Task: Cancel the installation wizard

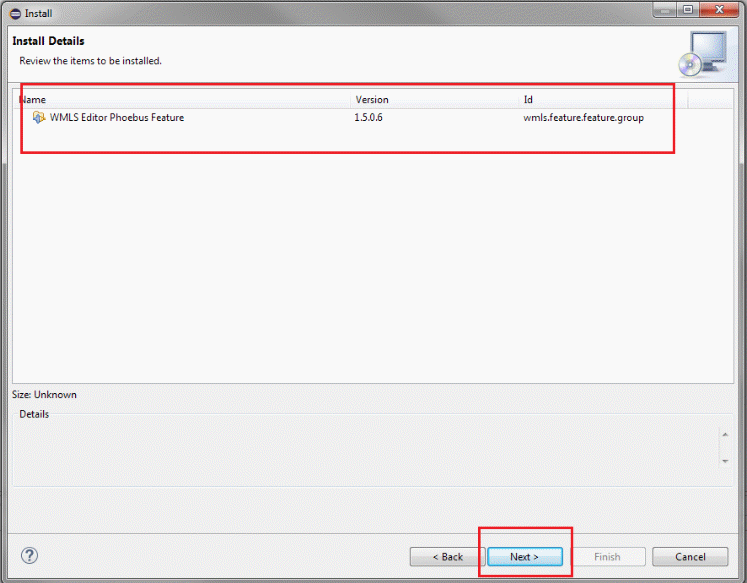Action: 690,557
